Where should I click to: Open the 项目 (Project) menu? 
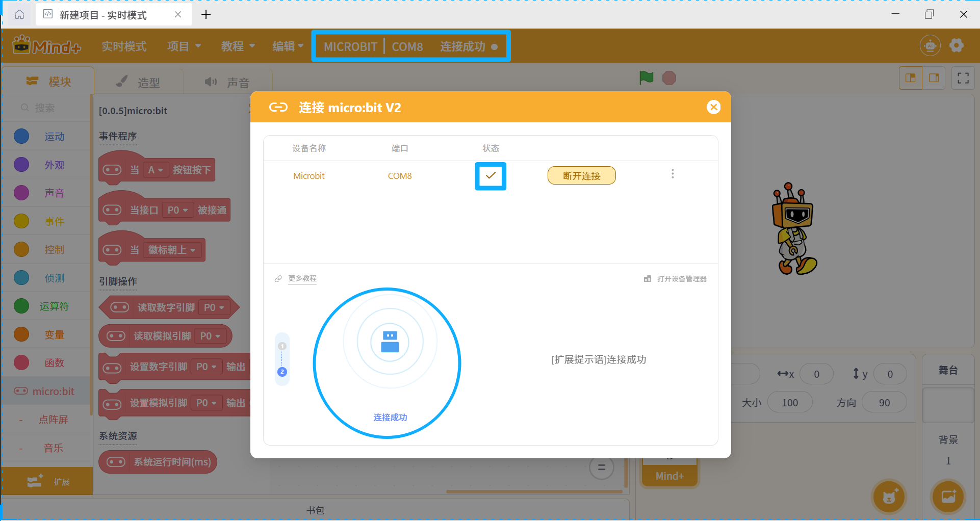point(184,46)
